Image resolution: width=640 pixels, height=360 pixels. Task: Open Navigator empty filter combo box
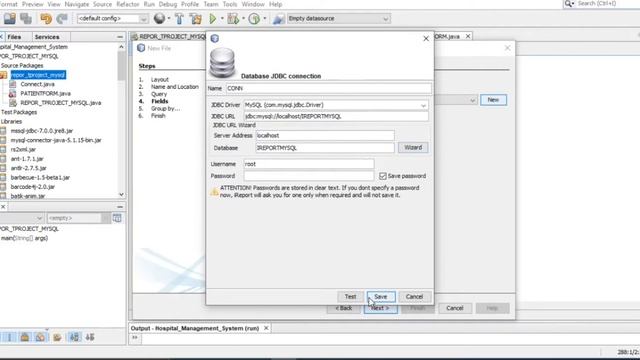[x=78, y=218]
